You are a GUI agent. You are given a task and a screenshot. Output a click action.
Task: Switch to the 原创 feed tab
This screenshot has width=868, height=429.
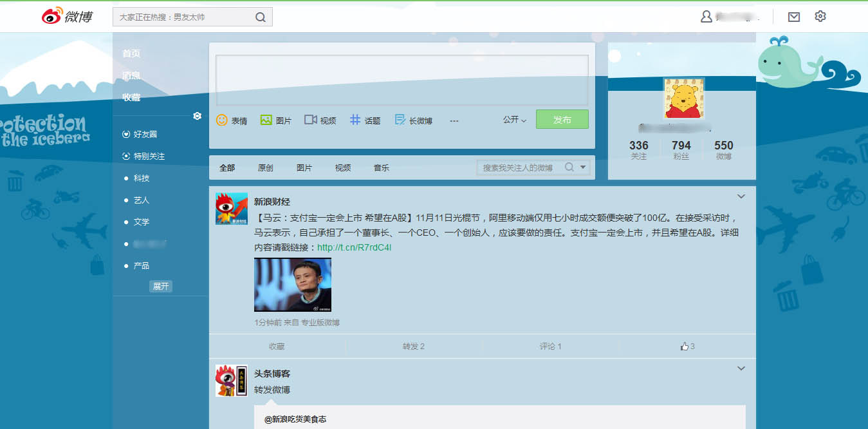[x=265, y=167]
